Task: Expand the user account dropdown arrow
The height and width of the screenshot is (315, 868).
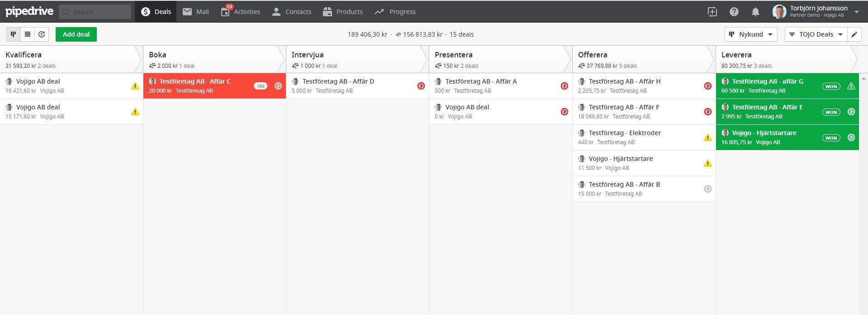Action: pyautogui.click(x=857, y=12)
